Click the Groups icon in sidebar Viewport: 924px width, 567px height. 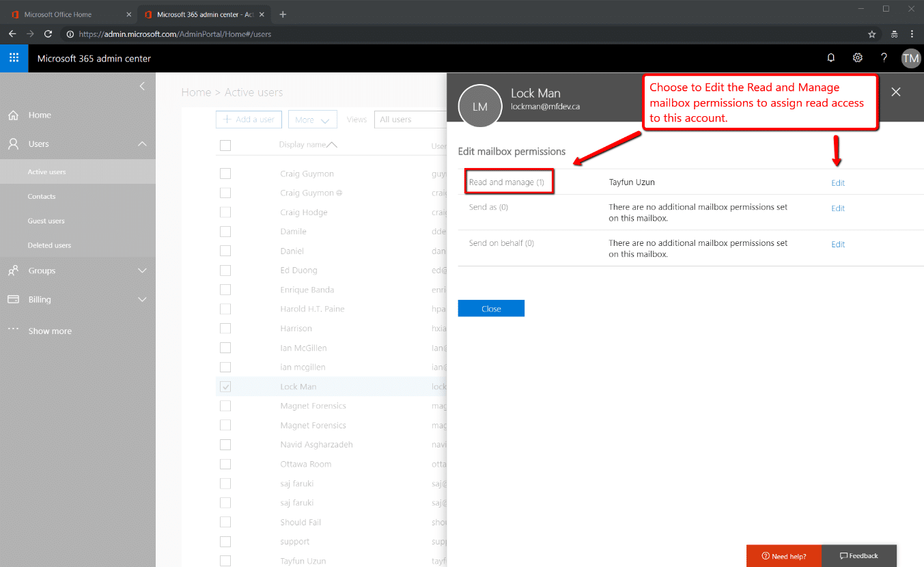13,271
